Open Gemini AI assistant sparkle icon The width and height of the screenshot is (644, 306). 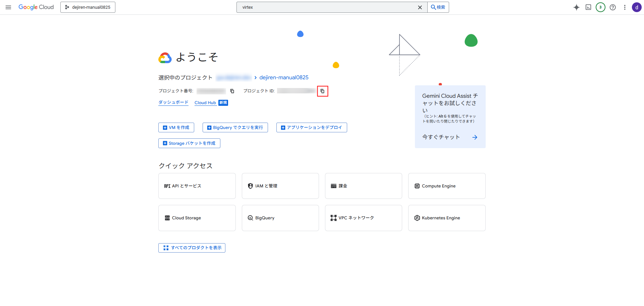coord(576,7)
